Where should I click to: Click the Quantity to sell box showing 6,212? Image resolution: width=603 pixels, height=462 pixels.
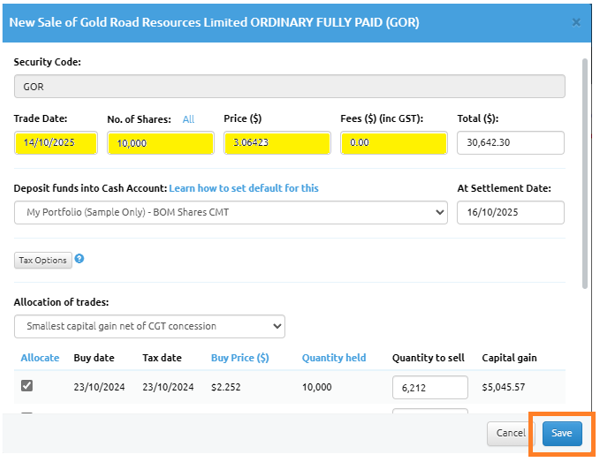[x=430, y=387]
